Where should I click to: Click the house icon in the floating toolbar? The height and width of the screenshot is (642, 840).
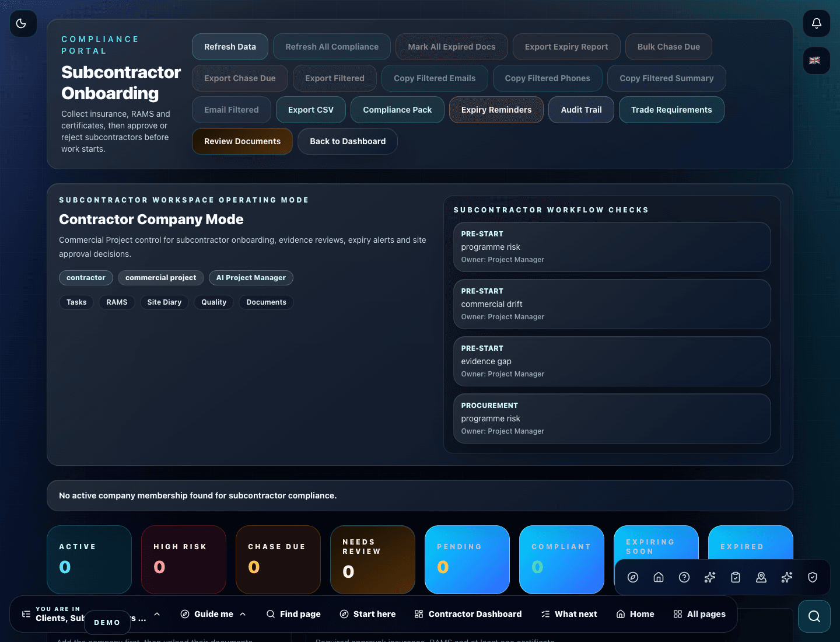point(659,577)
